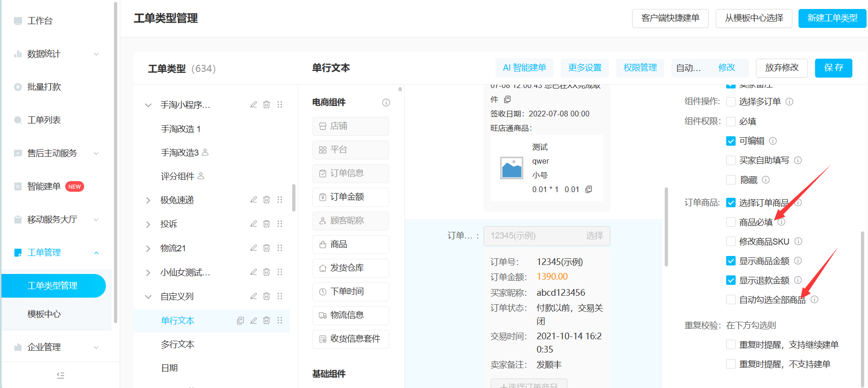868x388 pixels.
Task: Open info tooltip next to 电商组件
Action: click(386, 103)
